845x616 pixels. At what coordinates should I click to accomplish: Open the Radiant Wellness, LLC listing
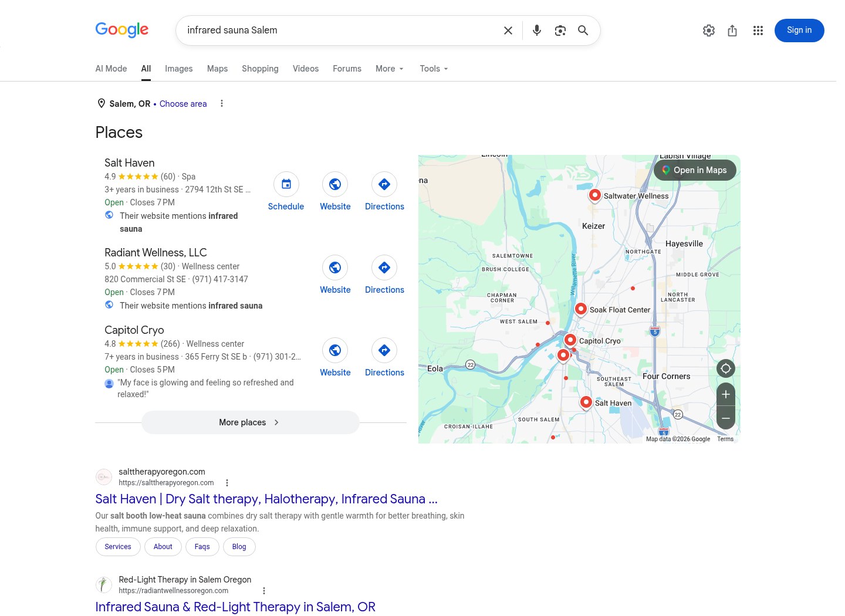point(156,253)
